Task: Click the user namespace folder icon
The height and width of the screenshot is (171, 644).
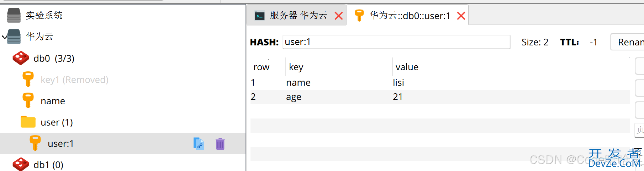Action: [28, 122]
